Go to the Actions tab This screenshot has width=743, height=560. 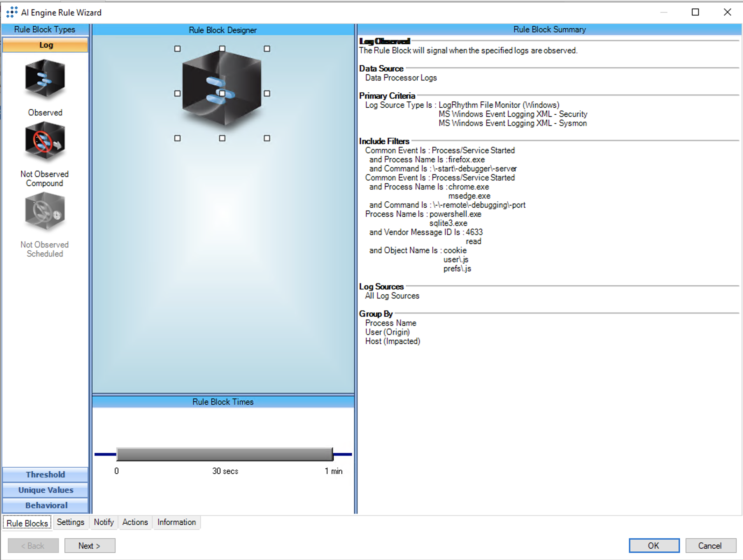[135, 522]
